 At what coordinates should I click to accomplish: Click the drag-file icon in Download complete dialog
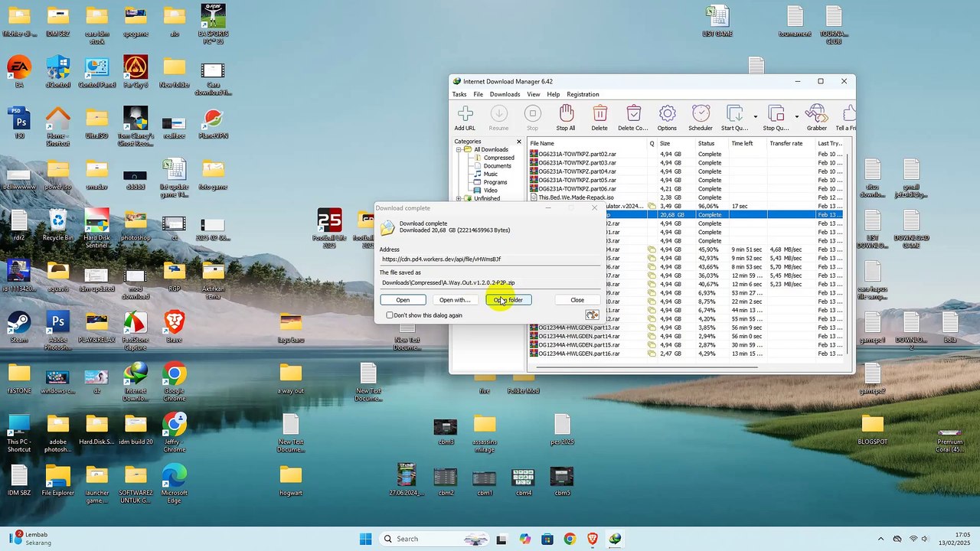(x=592, y=315)
